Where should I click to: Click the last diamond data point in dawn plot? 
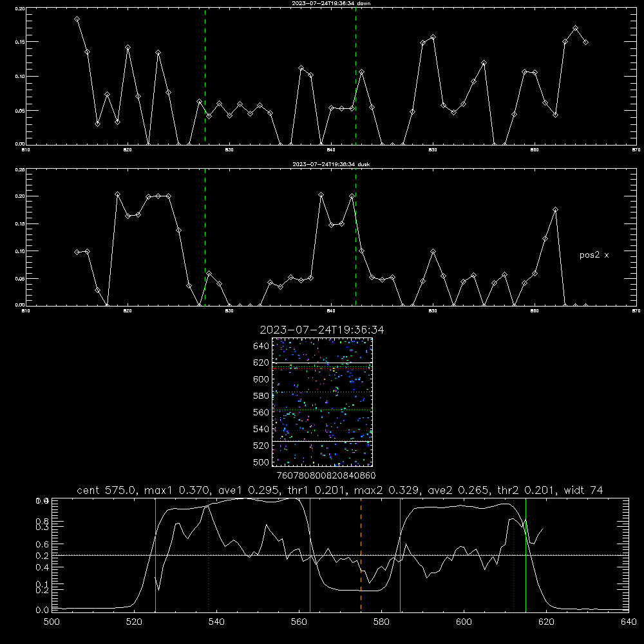pyautogui.click(x=585, y=43)
